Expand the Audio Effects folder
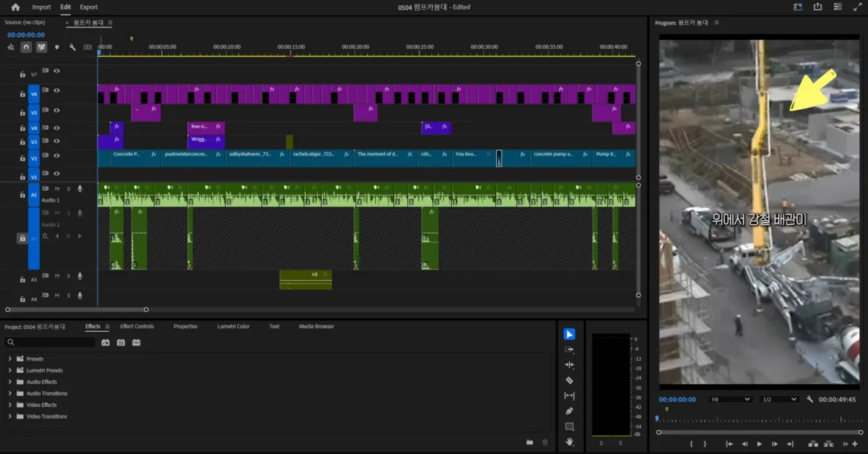Screen dimensions: 868x454 (x=10, y=382)
